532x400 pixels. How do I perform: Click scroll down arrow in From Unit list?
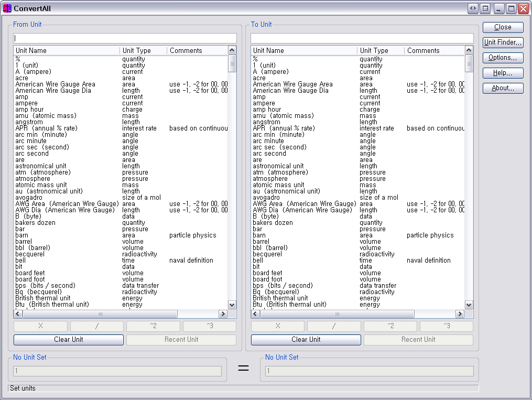(x=232, y=305)
